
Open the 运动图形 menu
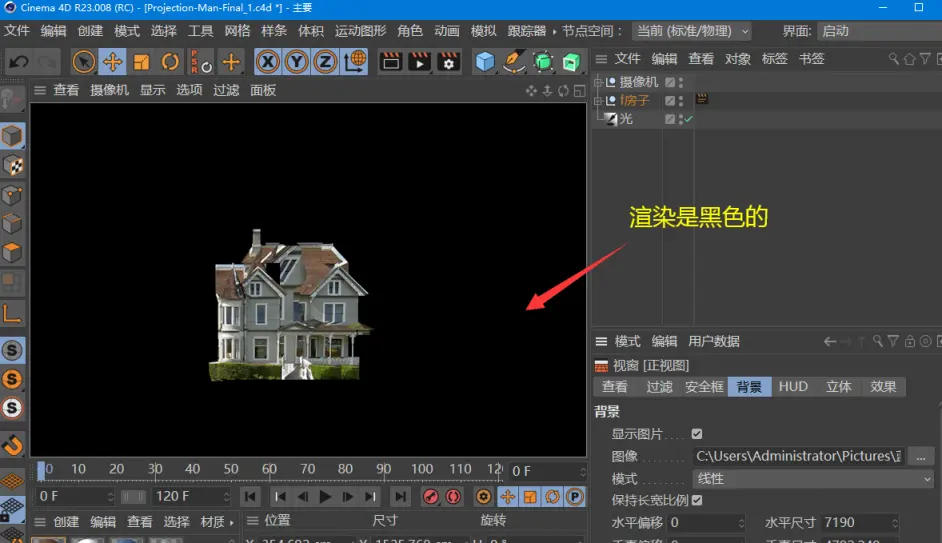pos(360,31)
